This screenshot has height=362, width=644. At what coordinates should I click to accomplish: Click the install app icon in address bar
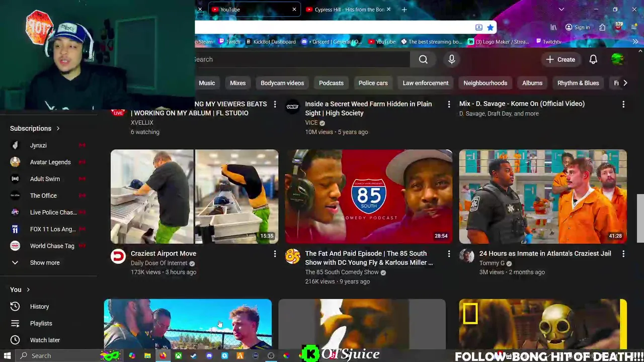pyautogui.click(x=478, y=28)
